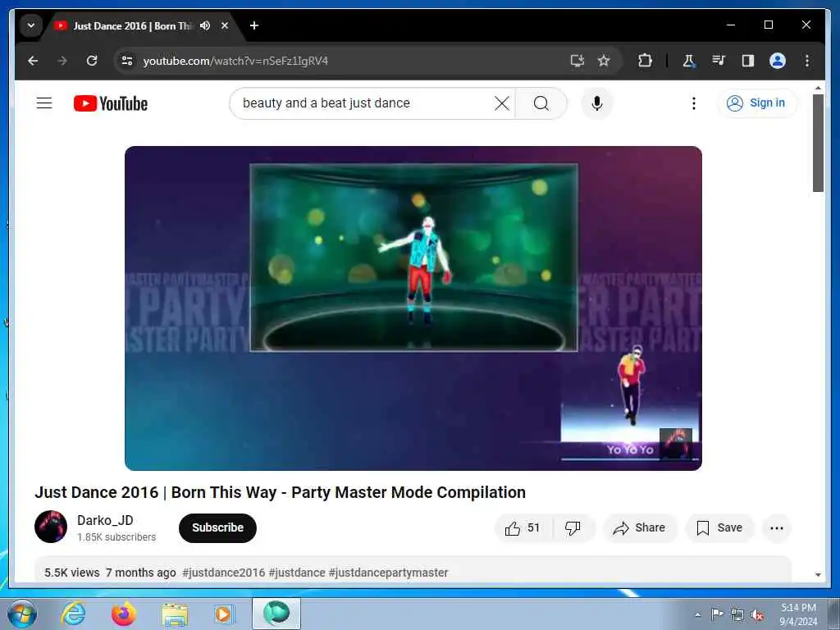
Task: Open the taskbar clock showing 5:14 PM
Action: click(x=798, y=614)
